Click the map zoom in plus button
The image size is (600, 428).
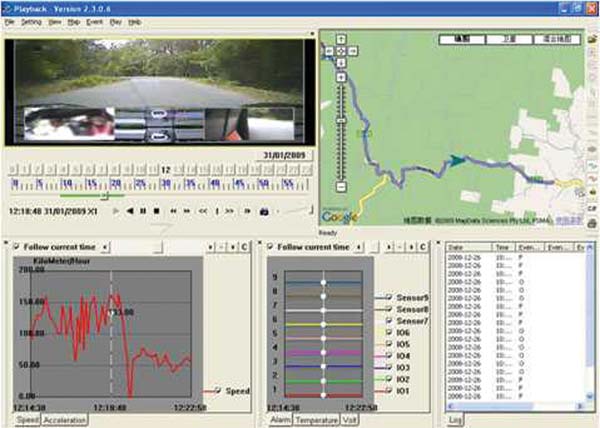(342, 75)
